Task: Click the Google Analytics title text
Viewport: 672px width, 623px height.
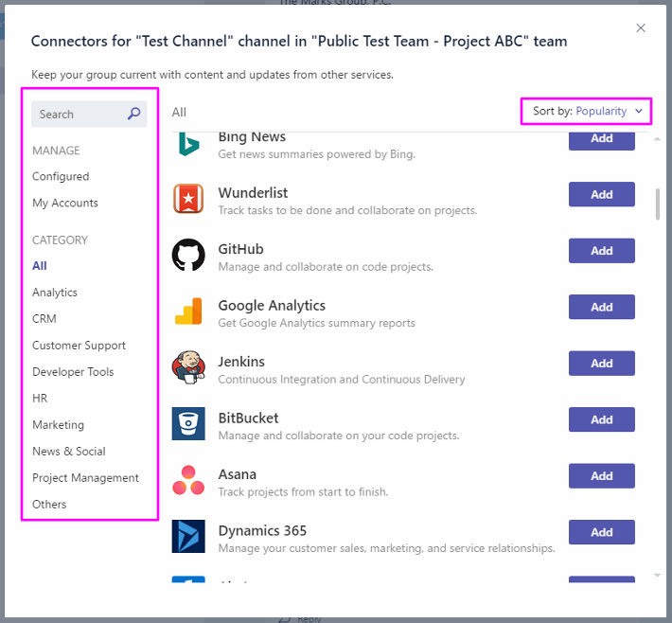Action: coord(272,306)
